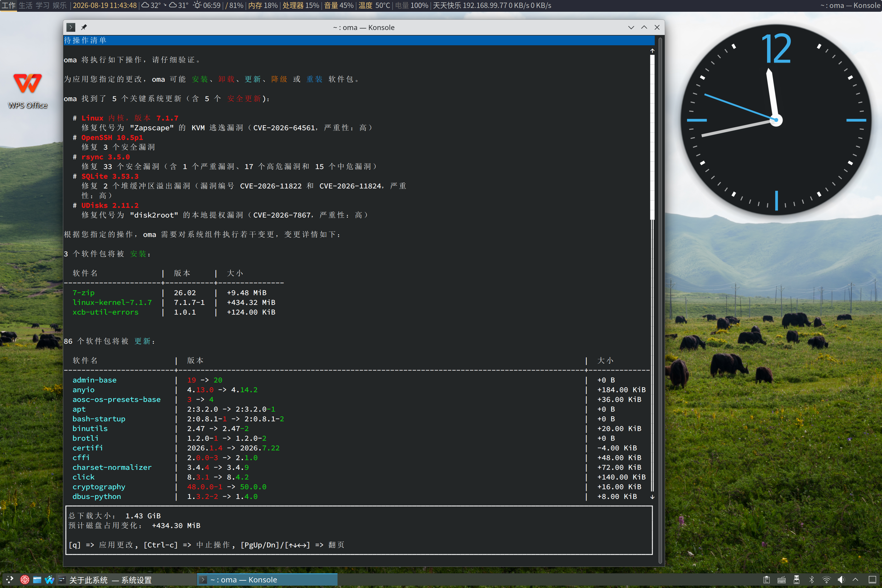Image resolution: width=882 pixels, height=588 pixels.
Task: Open the clipboard tray icon
Action: [766, 580]
